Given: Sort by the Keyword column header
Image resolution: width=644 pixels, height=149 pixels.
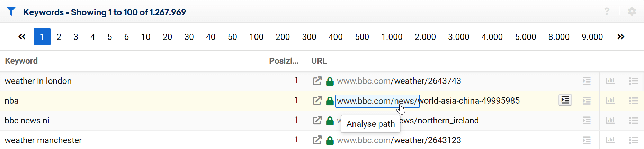Looking at the screenshot, I should (21, 61).
